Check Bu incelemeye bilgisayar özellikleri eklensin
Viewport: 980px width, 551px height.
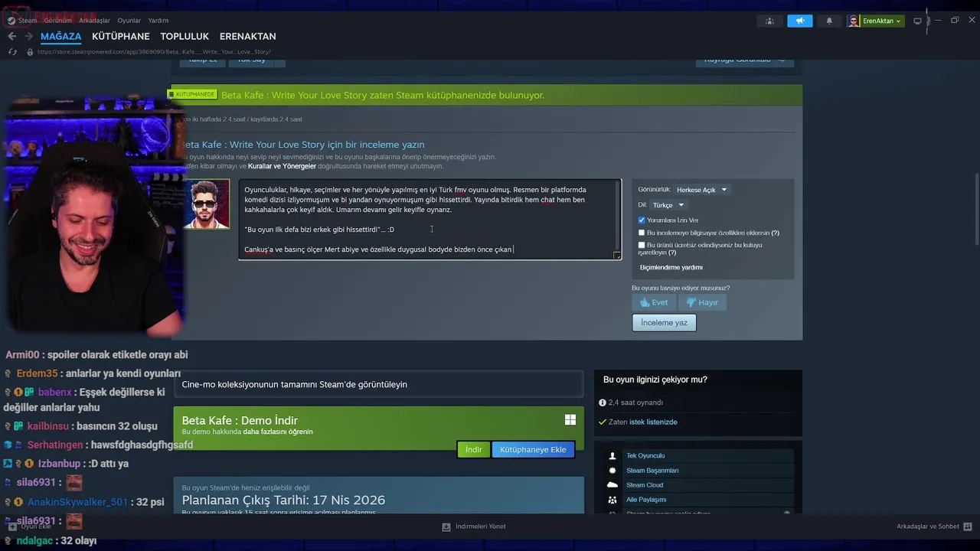(x=642, y=233)
